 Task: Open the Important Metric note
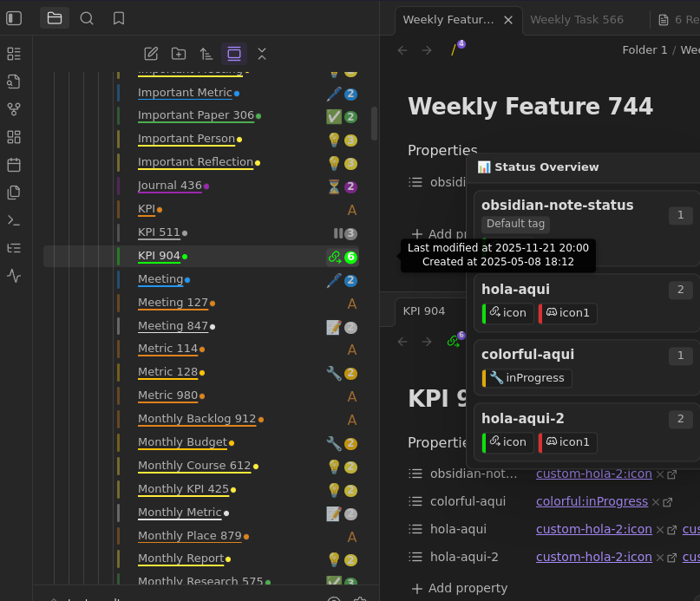click(185, 93)
